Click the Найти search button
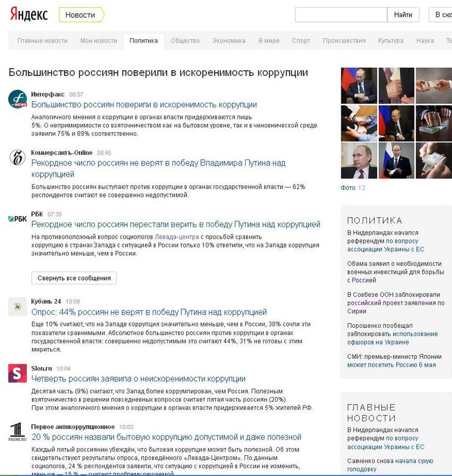The width and height of the screenshot is (452, 476). pos(403,15)
